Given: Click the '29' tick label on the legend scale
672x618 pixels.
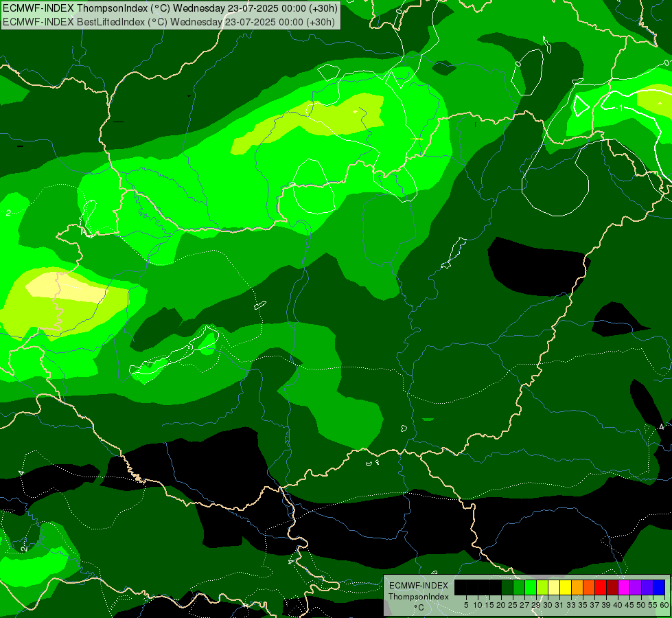Looking at the screenshot, I should 536,605.
